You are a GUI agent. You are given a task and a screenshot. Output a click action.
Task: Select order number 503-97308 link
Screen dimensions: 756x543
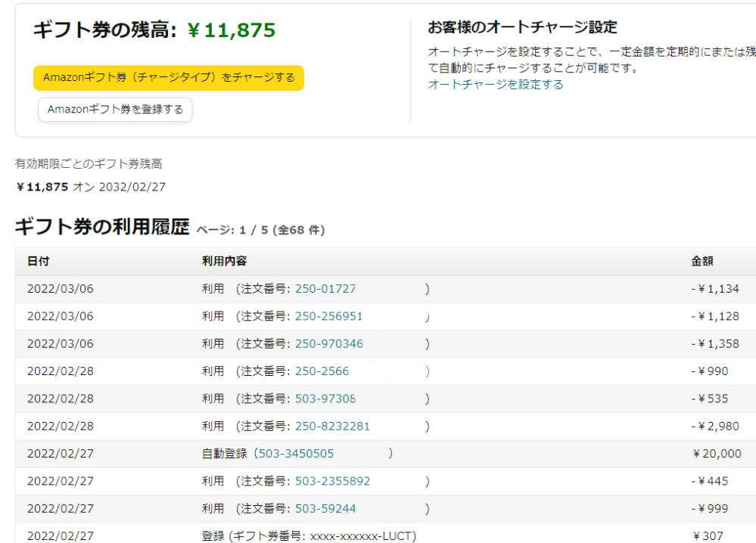pos(325,399)
